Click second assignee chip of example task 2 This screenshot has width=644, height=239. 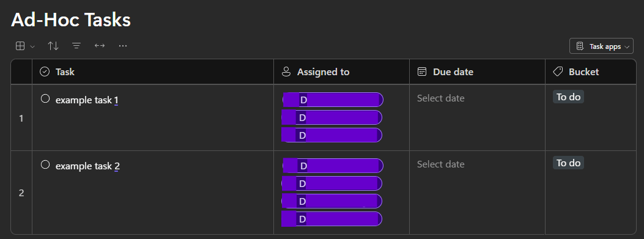click(x=332, y=183)
